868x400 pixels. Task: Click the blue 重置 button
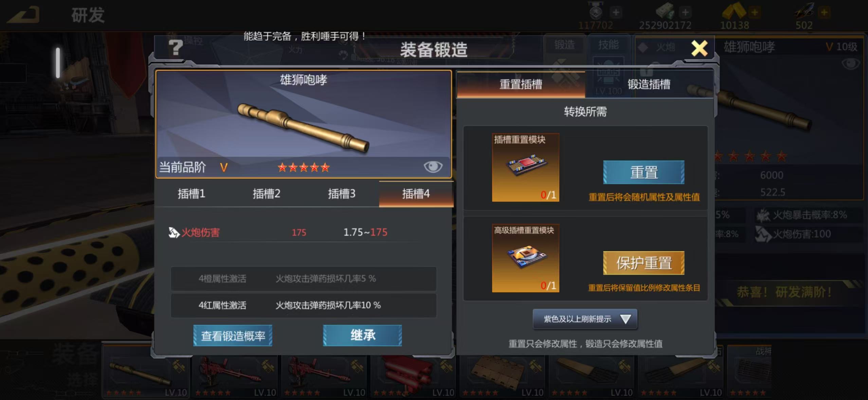pos(644,172)
